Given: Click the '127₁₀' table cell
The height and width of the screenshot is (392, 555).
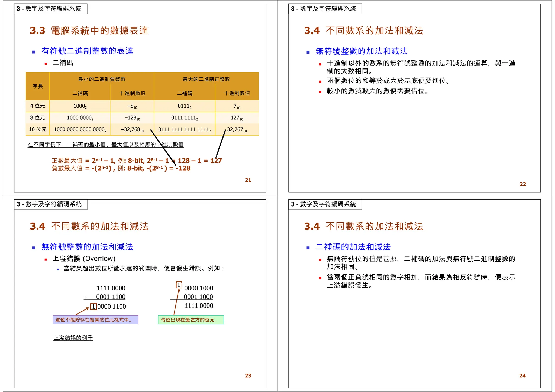Looking at the screenshot, I should (237, 118).
